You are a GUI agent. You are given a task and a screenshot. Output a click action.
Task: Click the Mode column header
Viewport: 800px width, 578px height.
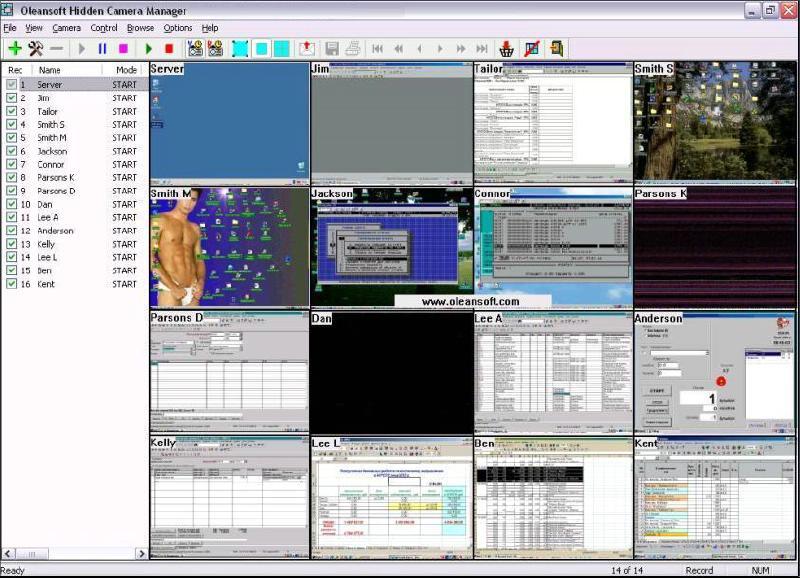[126, 70]
